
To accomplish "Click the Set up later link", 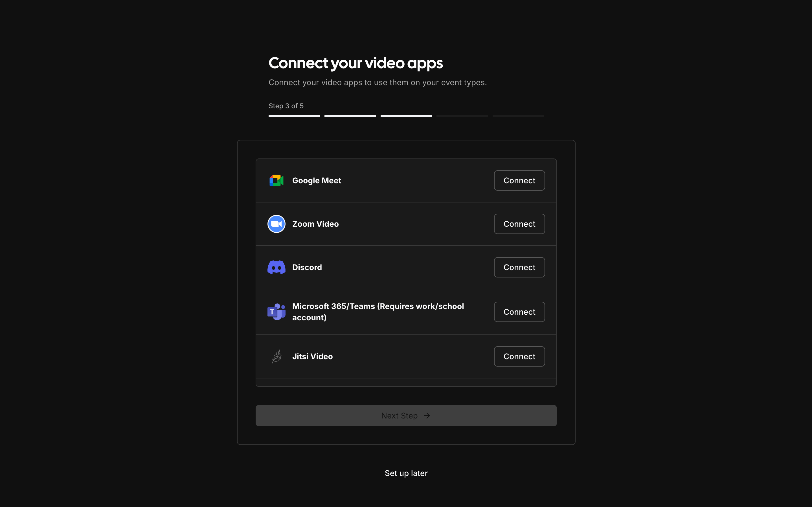I will [x=406, y=473].
